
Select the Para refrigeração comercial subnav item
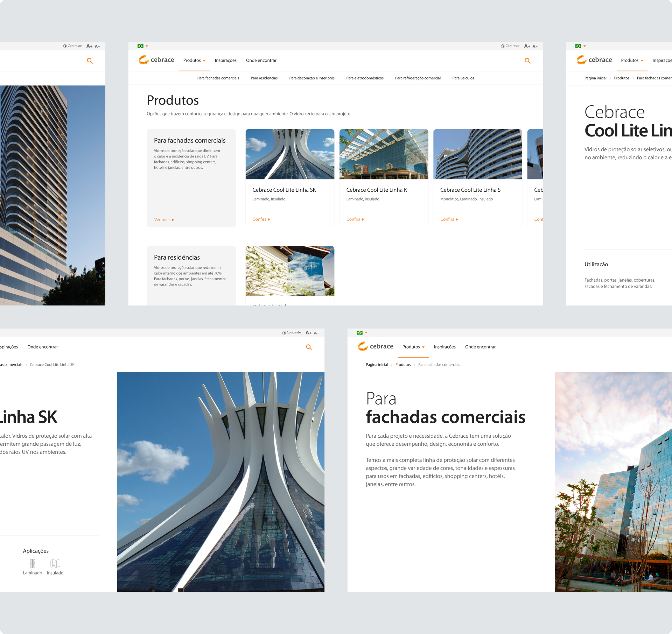point(418,78)
